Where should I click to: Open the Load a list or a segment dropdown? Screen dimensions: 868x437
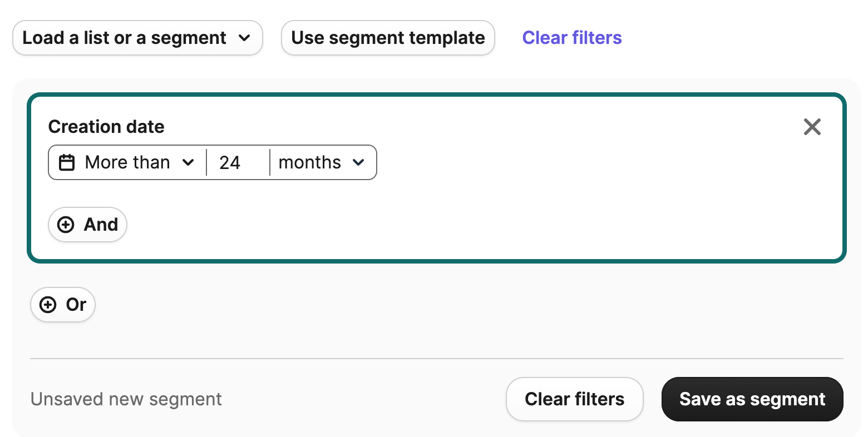click(137, 38)
